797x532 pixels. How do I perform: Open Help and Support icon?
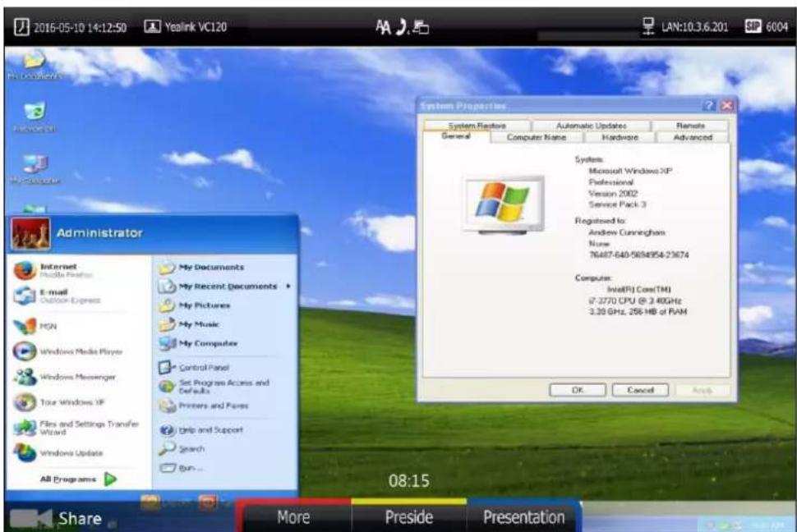point(167,430)
